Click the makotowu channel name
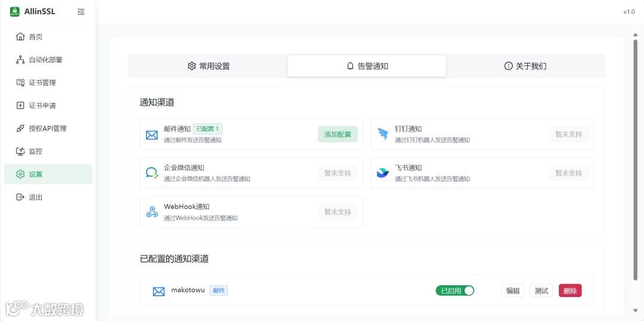644x321 pixels. point(188,290)
